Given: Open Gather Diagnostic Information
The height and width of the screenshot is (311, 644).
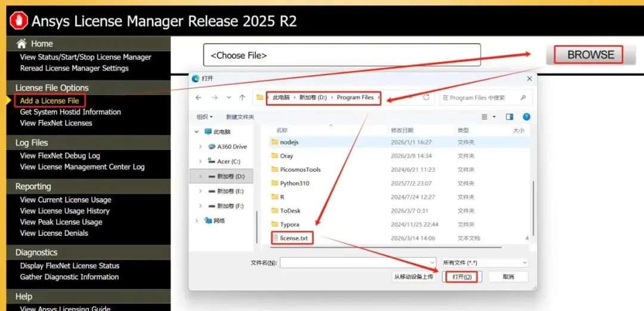Looking at the screenshot, I should tap(69, 277).
